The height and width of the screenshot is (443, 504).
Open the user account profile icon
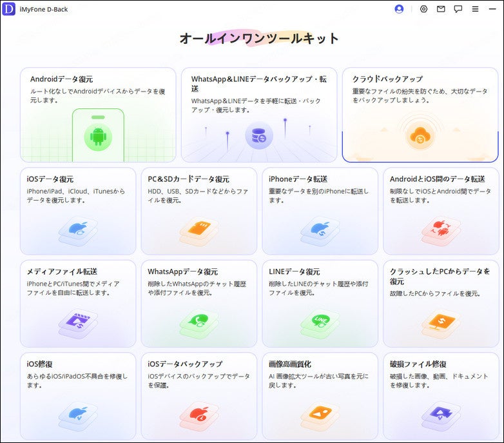[399, 9]
